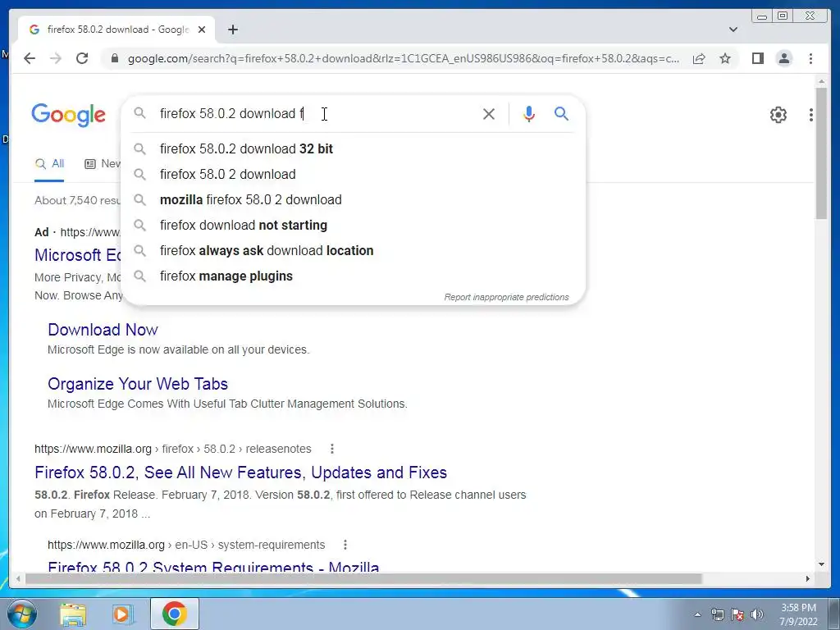Viewport: 840px width, 630px height.
Task: Click the vertical page scrollbar thumb
Action: coord(821,153)
